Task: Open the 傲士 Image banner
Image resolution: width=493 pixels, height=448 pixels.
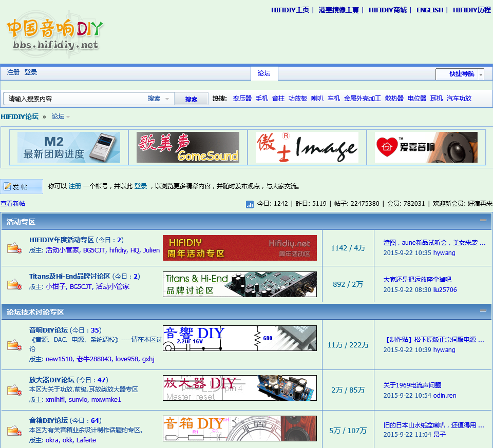Action: 307,147
